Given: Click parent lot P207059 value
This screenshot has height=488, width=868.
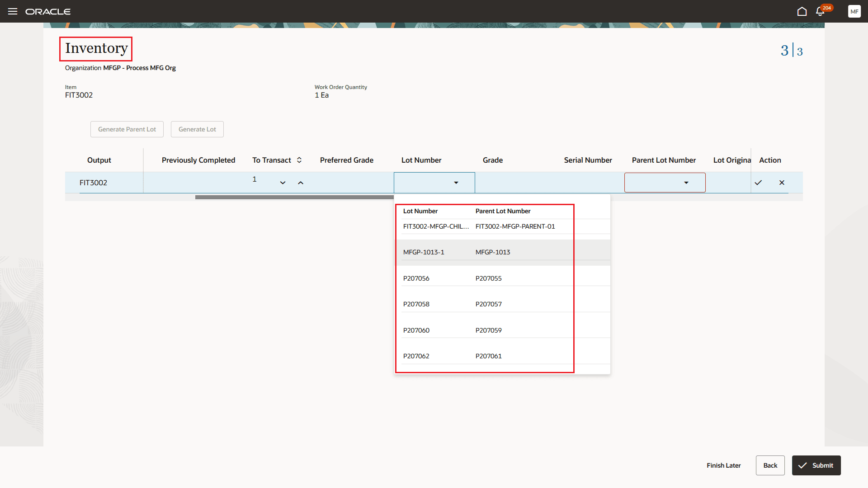Looking at the screenshot, I should pos(489,330).
